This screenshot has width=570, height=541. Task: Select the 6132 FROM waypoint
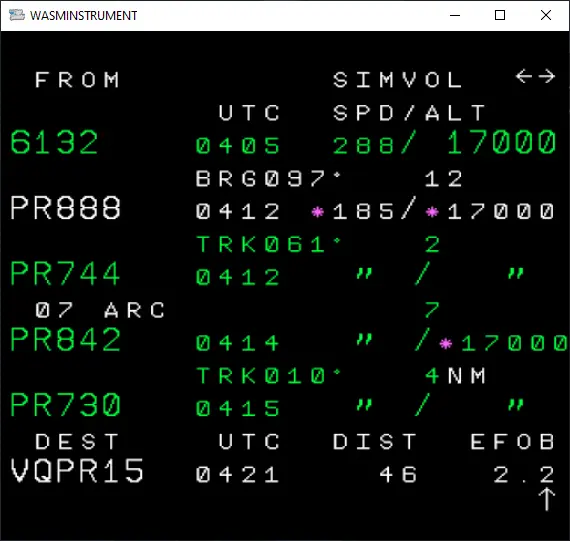pos(54,142)
